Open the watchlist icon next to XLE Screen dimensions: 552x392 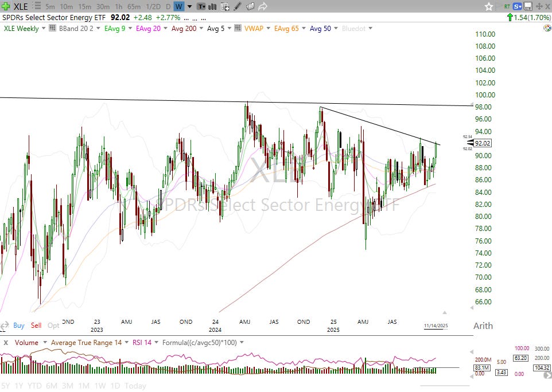tap(37, 6)
